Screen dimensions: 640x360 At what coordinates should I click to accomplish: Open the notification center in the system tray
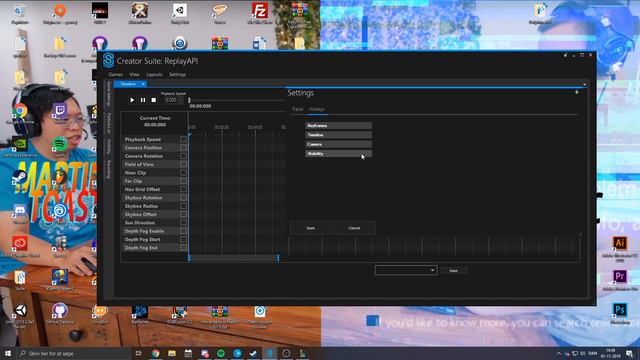tap(629, 353)
